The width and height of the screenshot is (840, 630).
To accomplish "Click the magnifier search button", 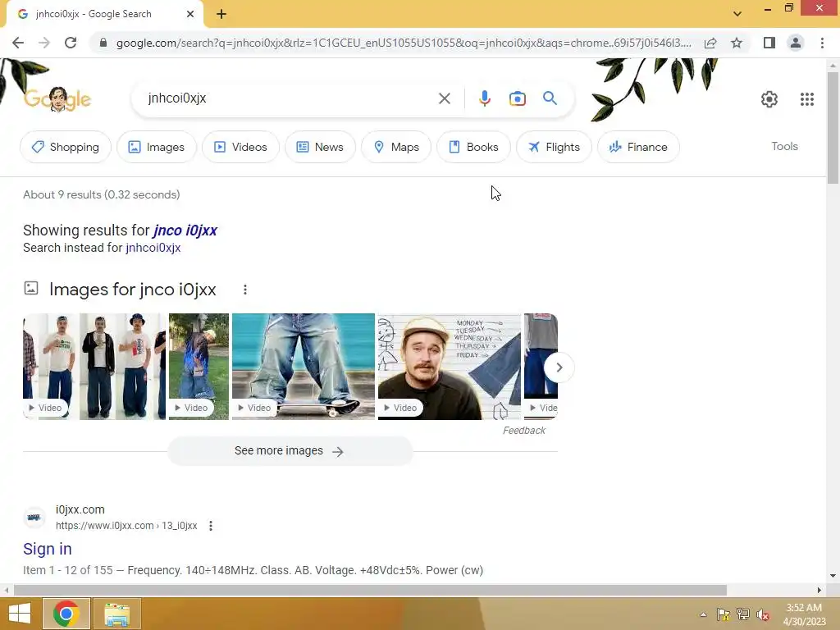I will [550, 98].
